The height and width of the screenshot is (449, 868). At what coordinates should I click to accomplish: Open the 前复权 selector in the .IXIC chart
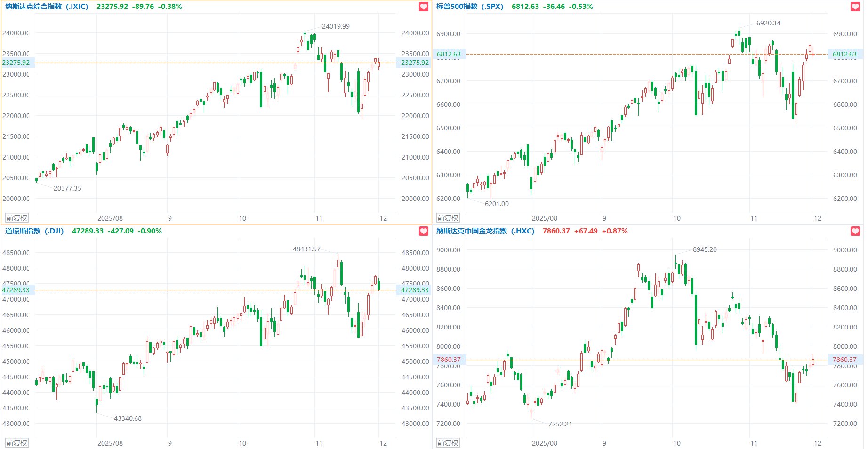coord(16,218)
